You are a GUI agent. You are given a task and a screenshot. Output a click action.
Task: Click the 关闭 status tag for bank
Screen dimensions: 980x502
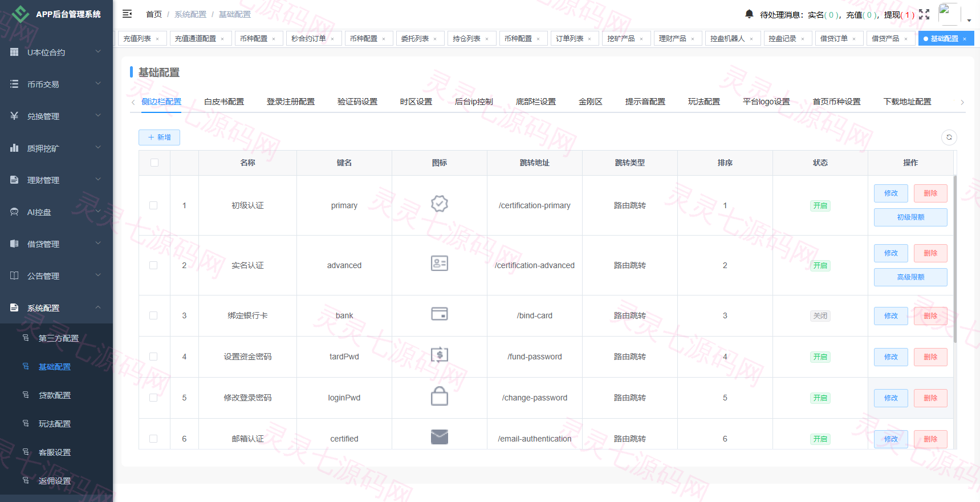click(820, 315)
